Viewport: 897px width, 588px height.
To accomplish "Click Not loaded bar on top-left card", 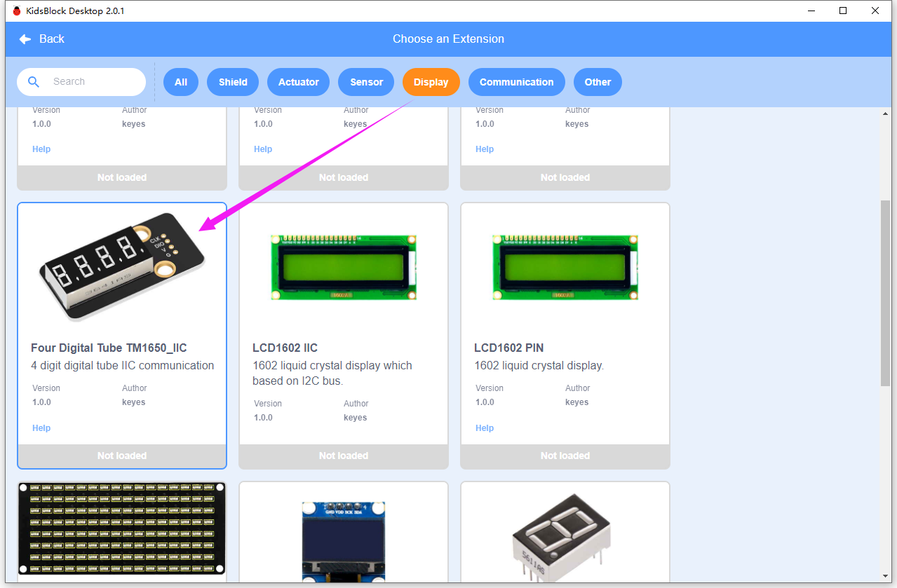I will click(x=122, y=177).
